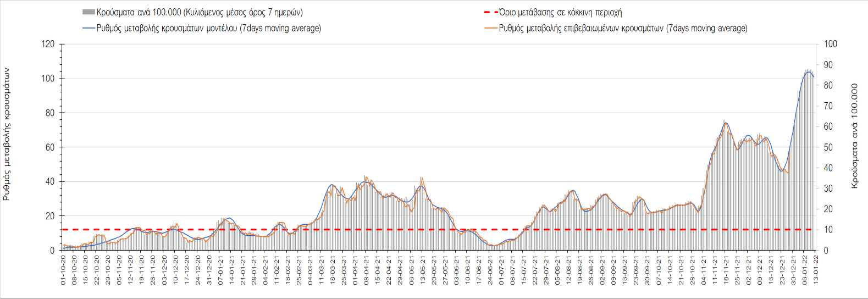Click the orange line legend marker
This screenshot has height=299, width=868.
[x=490, y=28]
